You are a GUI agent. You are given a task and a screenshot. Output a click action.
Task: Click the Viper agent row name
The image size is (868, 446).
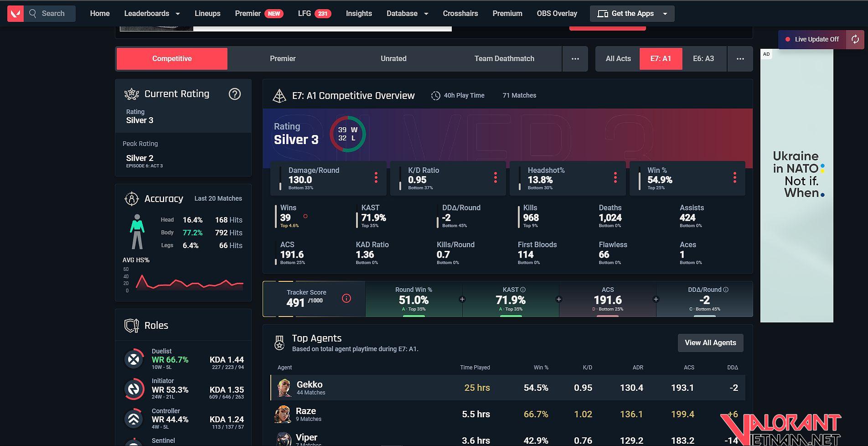[x=306, y=437]
